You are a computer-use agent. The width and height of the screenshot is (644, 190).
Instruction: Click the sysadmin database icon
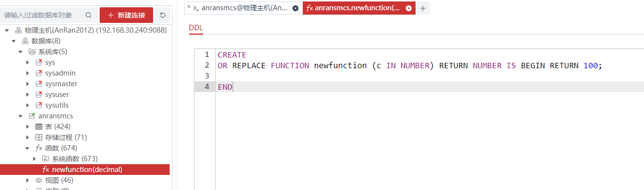point(39,73)
